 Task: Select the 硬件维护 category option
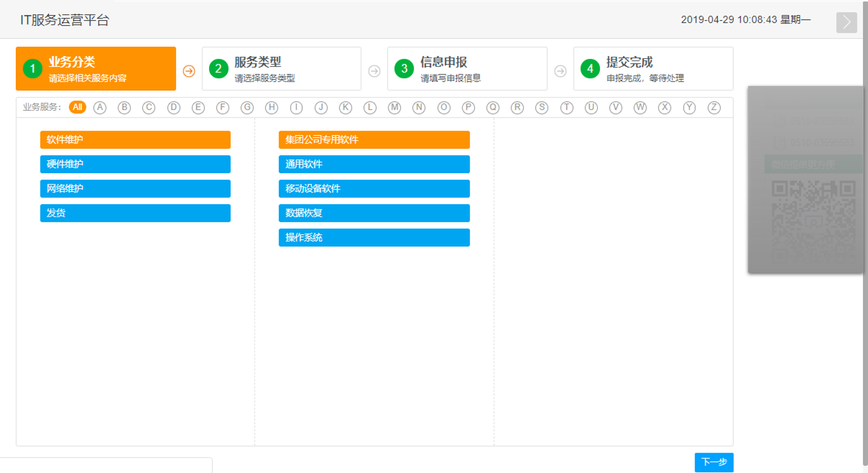point(135,164)
